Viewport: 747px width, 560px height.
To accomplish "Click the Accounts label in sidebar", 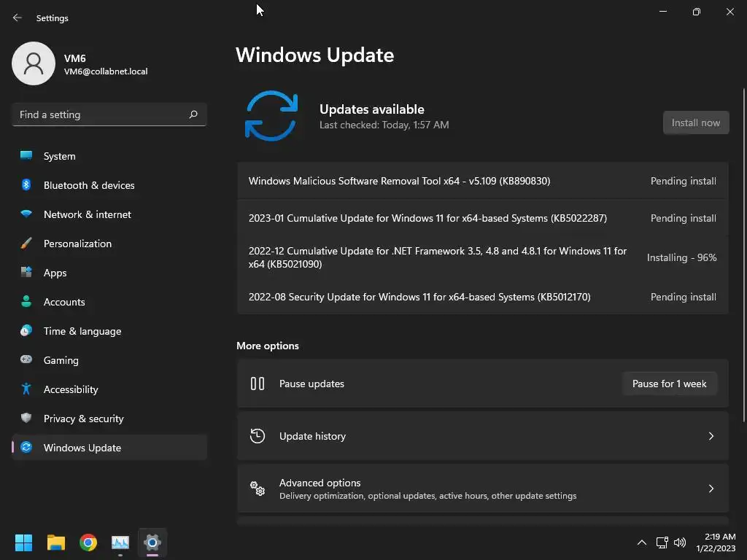I will point(64,302).
